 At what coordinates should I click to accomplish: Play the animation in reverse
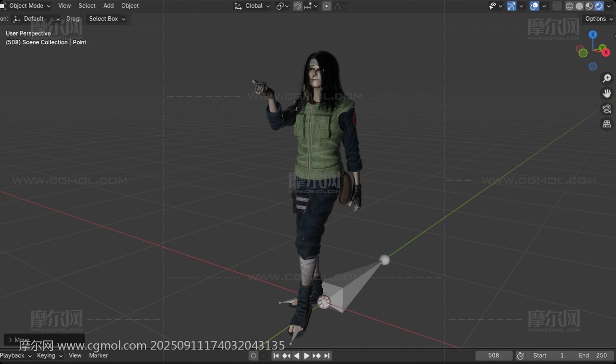coord(296,356)
